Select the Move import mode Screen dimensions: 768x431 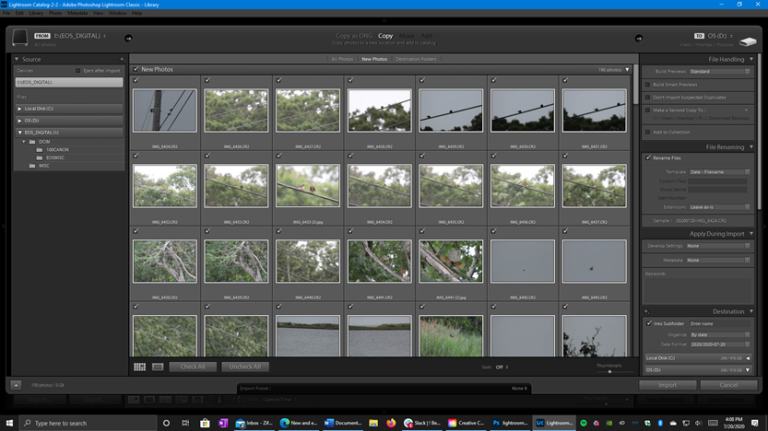tap(407, 36)
